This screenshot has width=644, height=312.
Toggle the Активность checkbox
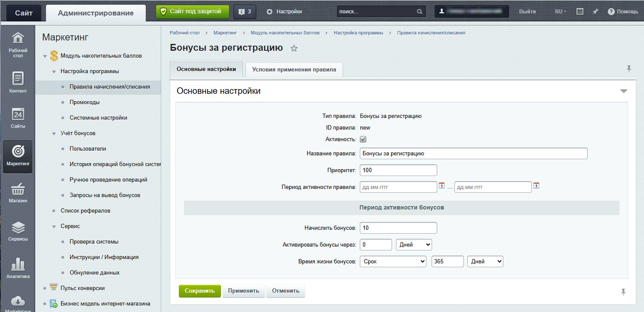pos(363,139)
